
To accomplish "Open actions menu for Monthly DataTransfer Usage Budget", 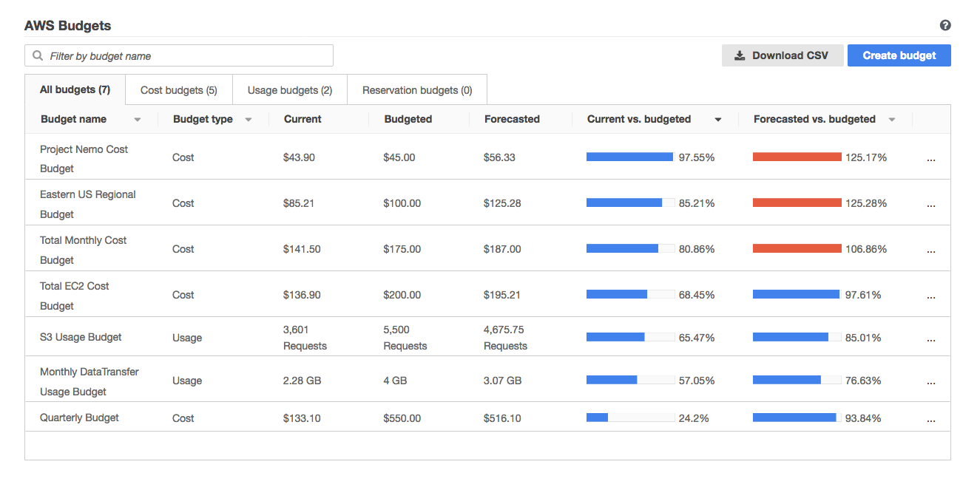I will click(930, 381).
